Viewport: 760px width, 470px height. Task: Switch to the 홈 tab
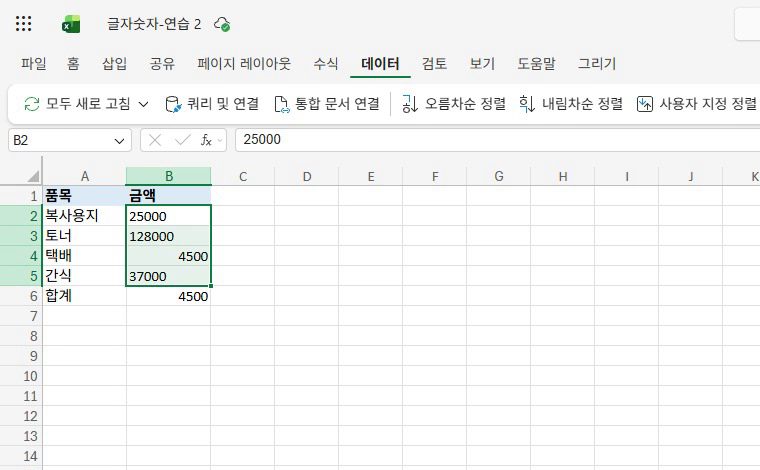(73, 63)
